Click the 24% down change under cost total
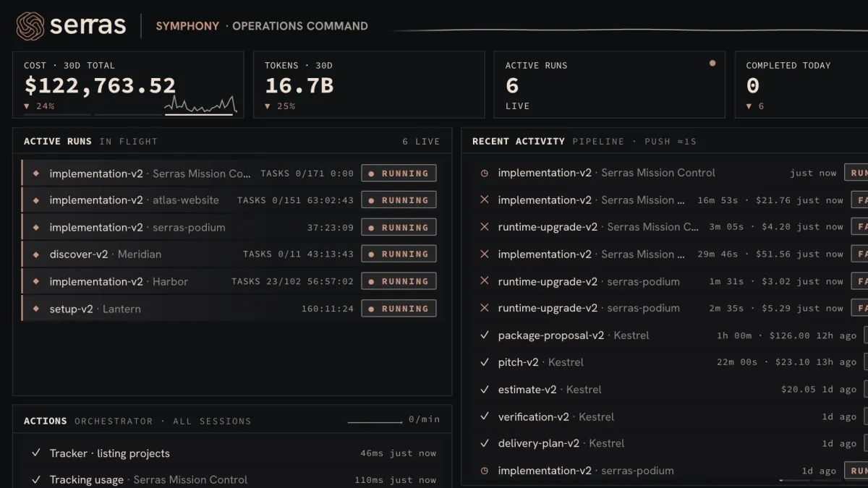 [40, 106]
